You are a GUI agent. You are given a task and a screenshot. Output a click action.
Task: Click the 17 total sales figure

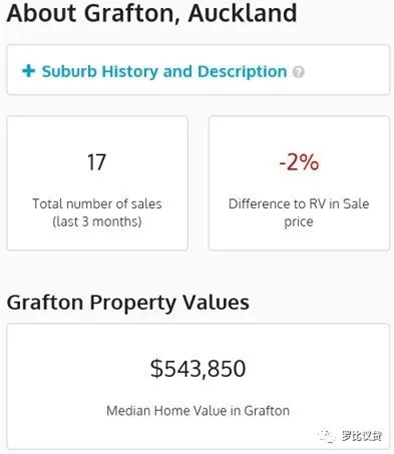pyautogui.click(x=97, y=162)
